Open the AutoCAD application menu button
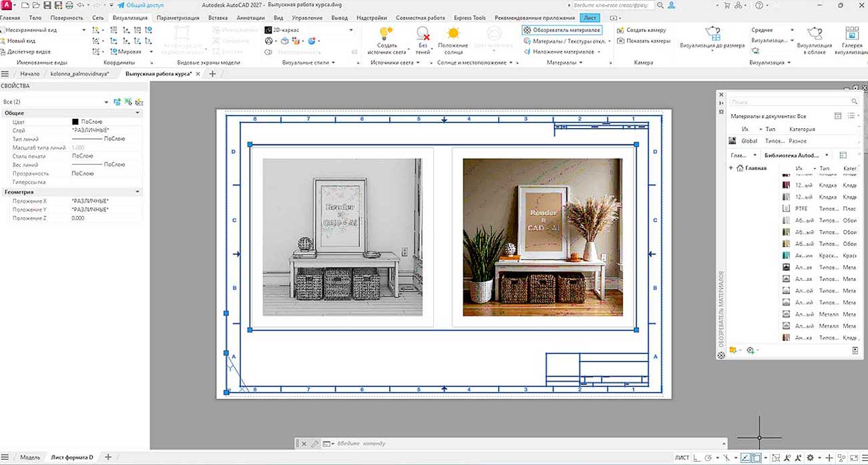 coord(6,5)
